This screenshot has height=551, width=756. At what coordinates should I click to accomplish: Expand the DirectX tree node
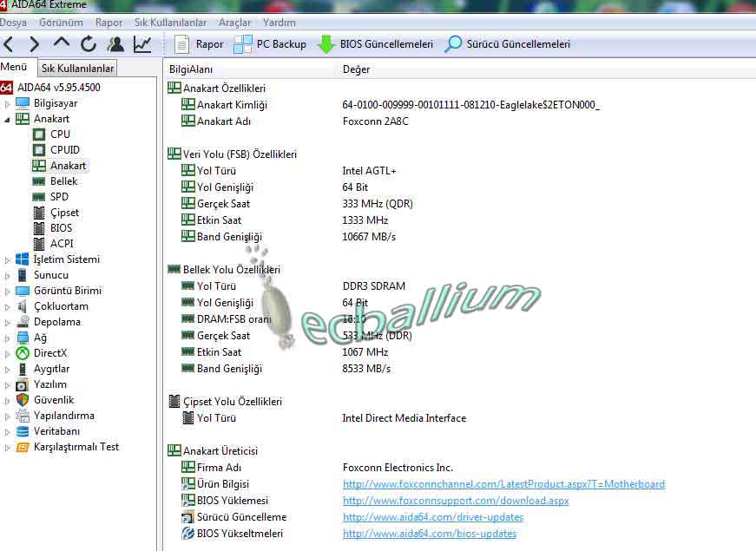[7, 354]
